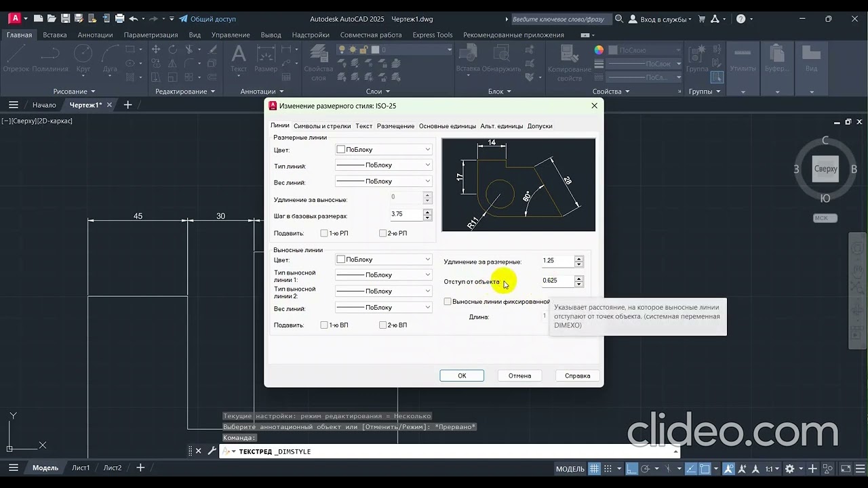Click the Справка button
Viewport: 868px width, 488px height.
point(578,375)
